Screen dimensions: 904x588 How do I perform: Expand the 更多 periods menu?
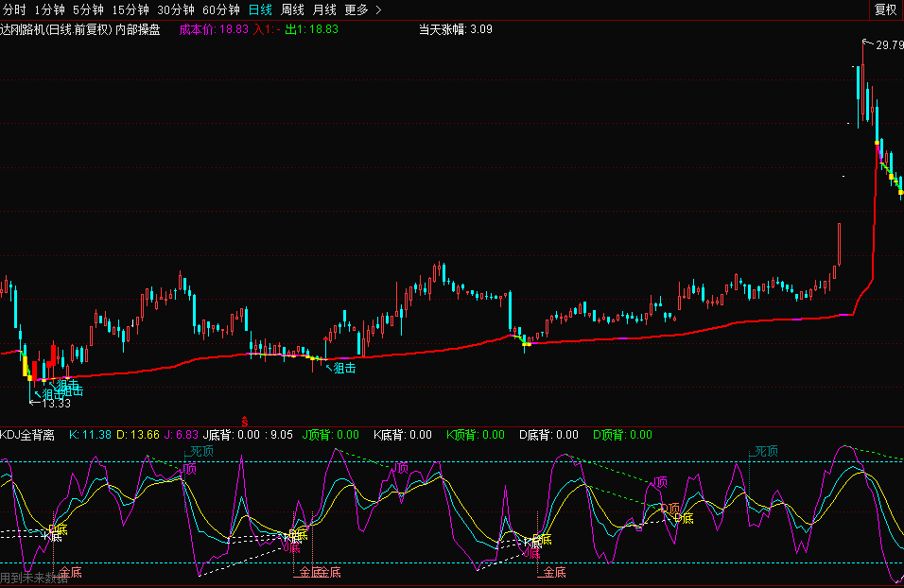tap(362, 9)
